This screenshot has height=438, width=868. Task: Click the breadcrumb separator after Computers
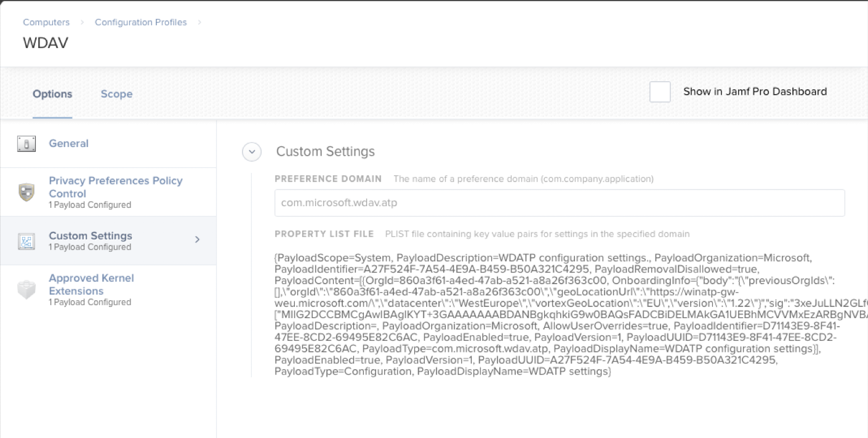point(82,23)
